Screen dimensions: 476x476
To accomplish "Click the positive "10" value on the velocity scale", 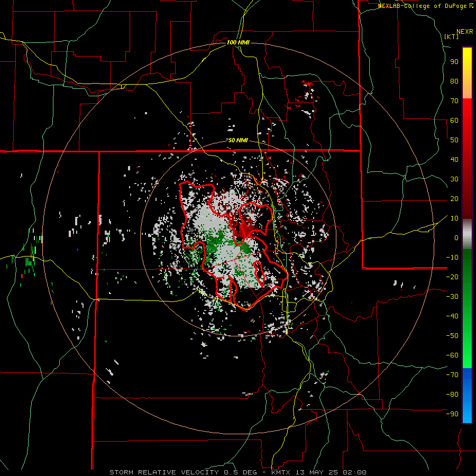I will tap(454, 218).
